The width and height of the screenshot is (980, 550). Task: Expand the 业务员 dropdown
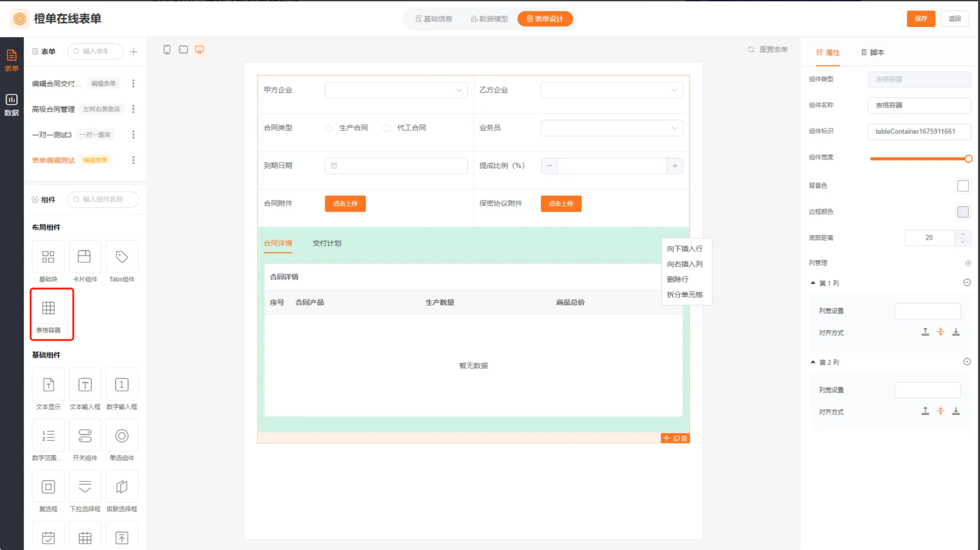pyautogui.click(x=611, y=128)
